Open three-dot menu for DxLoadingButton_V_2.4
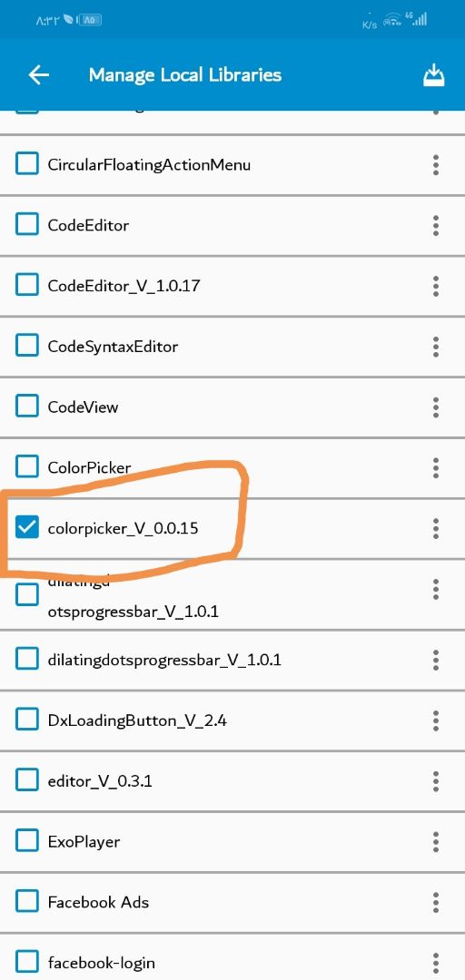Screen dimensions: 465x980 436,720
